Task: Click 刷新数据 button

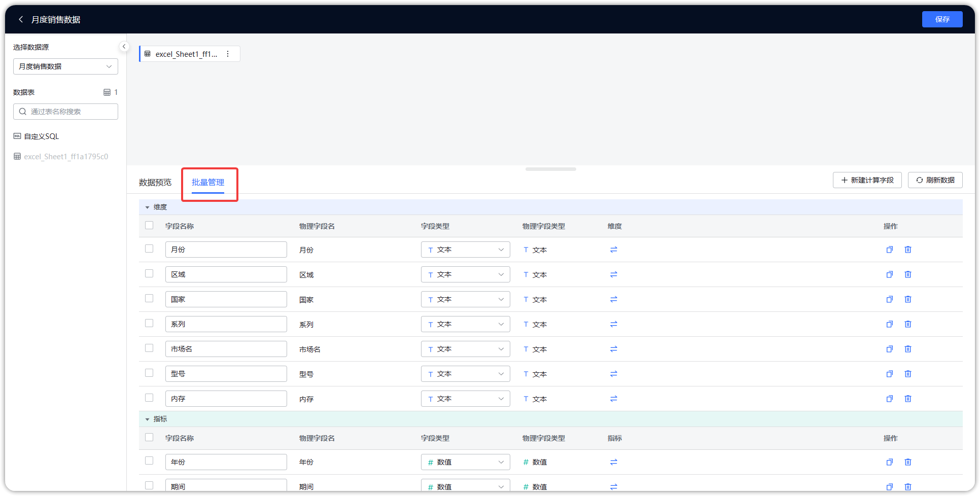Action: (935, 180)
